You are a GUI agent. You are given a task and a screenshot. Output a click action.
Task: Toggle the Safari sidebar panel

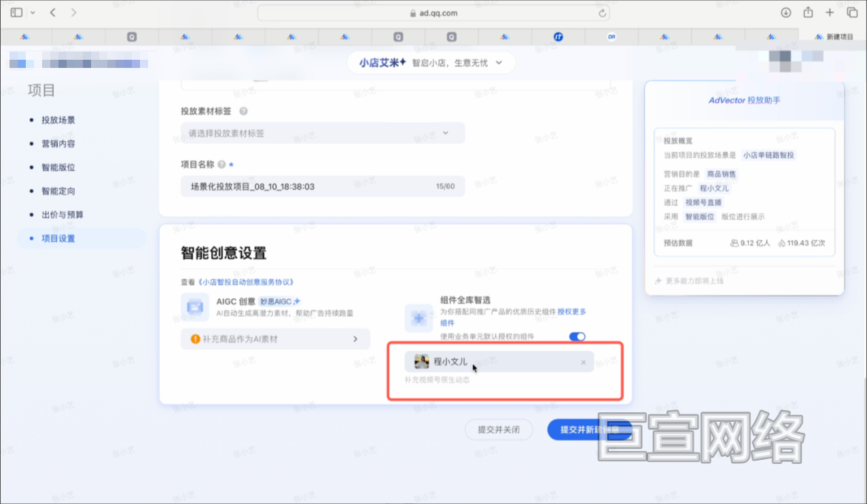pos(16,13)
